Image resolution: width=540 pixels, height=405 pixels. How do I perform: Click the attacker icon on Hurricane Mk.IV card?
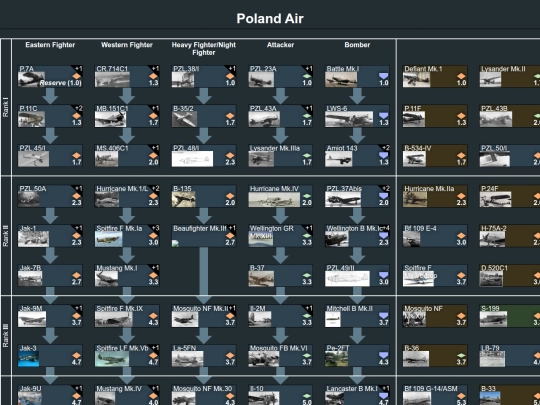coord(307,196)
